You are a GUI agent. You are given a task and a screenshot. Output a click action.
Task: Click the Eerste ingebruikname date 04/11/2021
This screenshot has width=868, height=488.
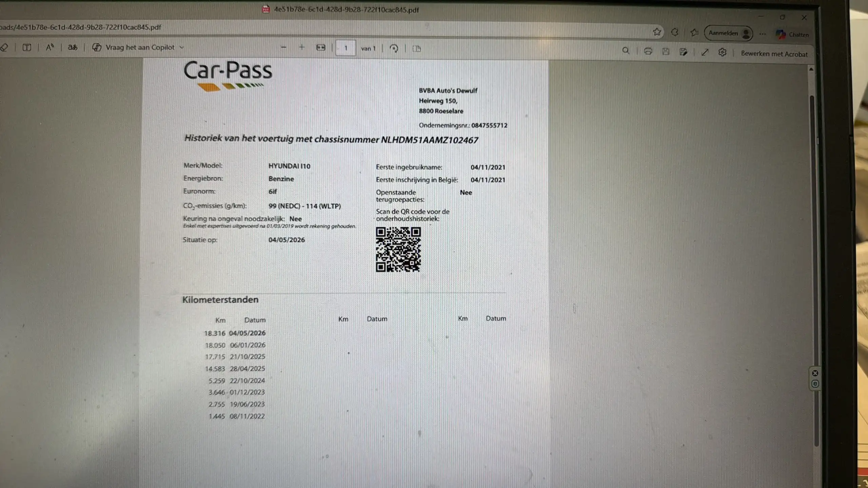click(x=488, y=167)
